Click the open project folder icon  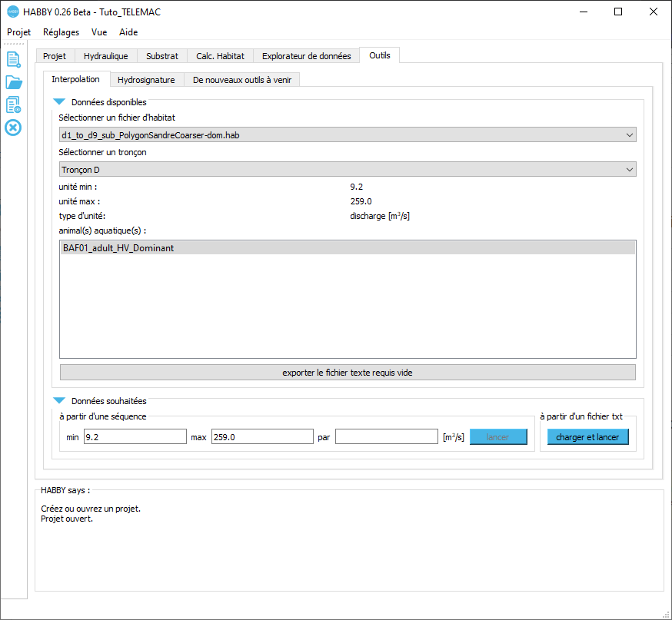13,82
